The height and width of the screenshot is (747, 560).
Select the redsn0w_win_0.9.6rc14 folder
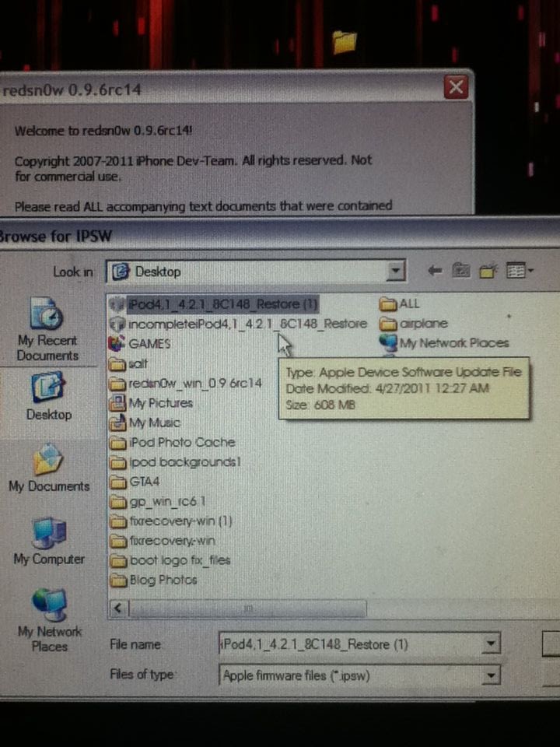coord(186,384)
